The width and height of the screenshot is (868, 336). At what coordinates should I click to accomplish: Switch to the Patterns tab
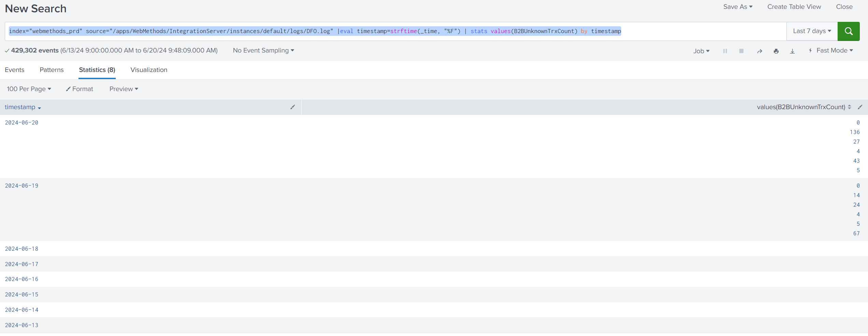tap(52, 70)
